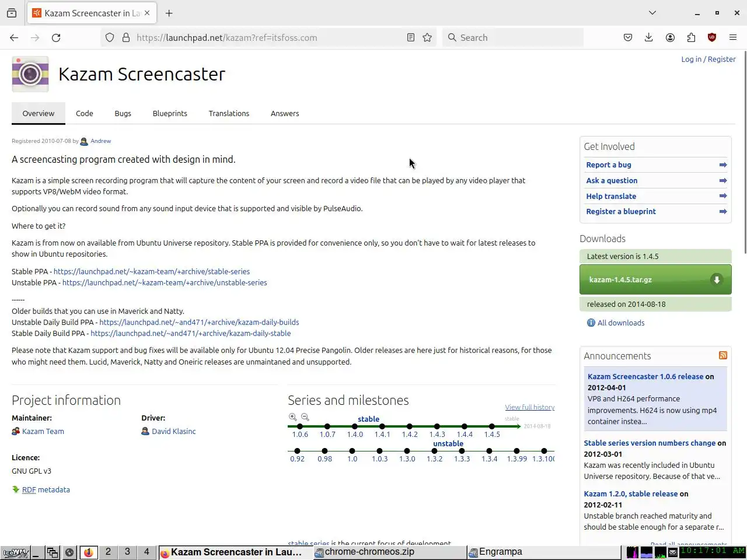Open the Unstable PPA unstable-series link
The image size is (747, 560).
coord(165,283)
